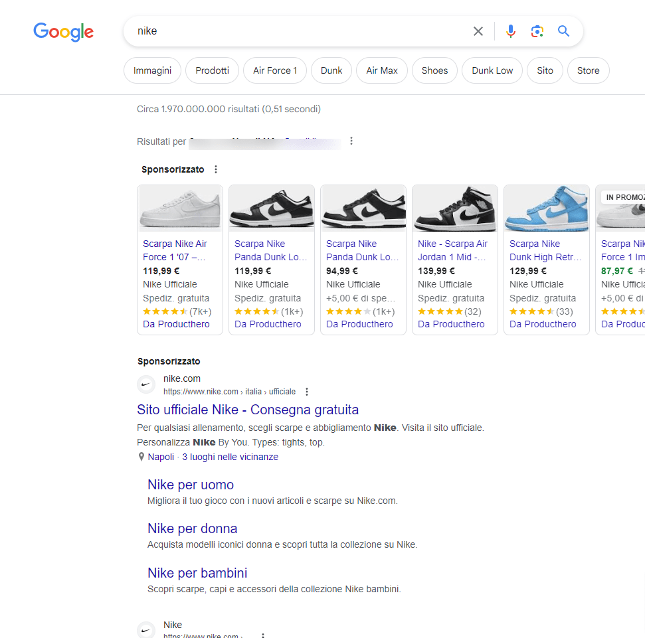Click the Napoli location link
This screenshot has width=645, height=644.
click(161, 457)
